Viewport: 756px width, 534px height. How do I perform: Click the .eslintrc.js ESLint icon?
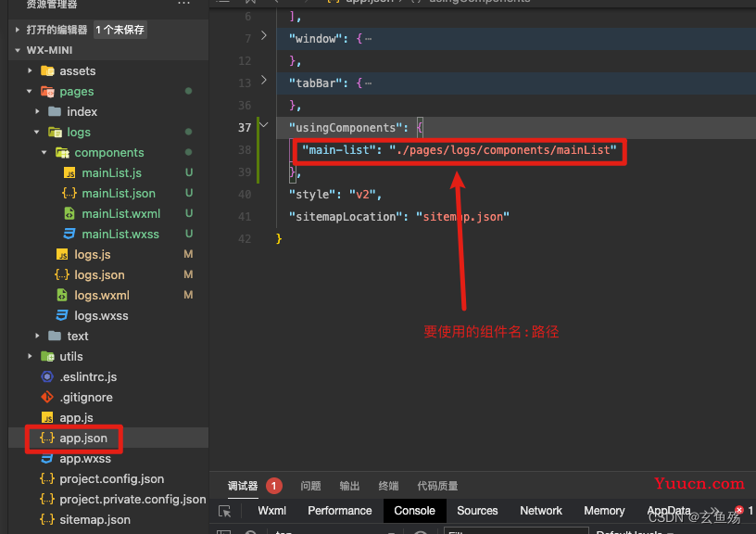pos(47,376)
